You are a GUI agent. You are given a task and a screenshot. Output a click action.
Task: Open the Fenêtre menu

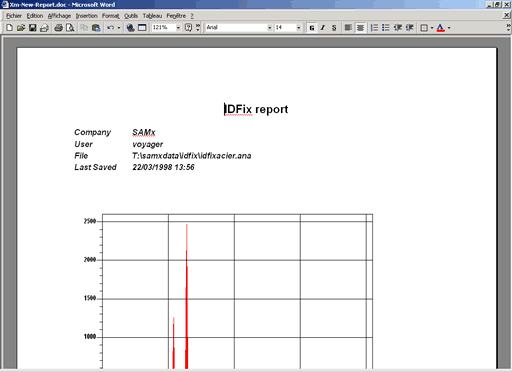coord(176,16)
